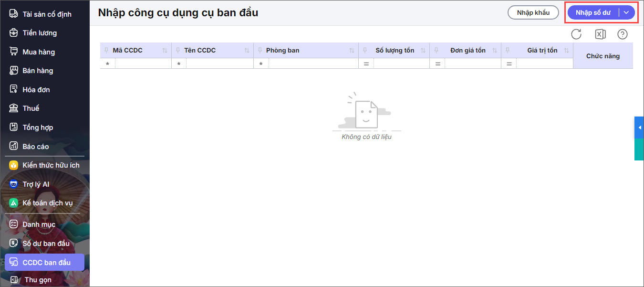Click the Báo cáo report icon
The width and height of the screenshot is (644, 287).
(x=14, y=146)
